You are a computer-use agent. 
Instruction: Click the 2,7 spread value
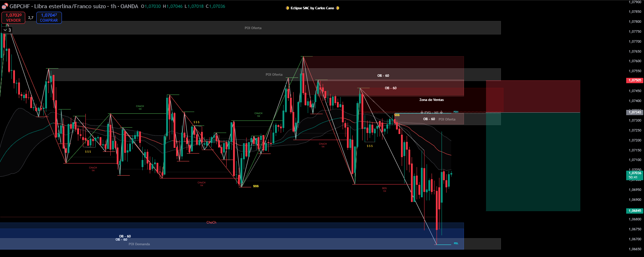[31, 18]
